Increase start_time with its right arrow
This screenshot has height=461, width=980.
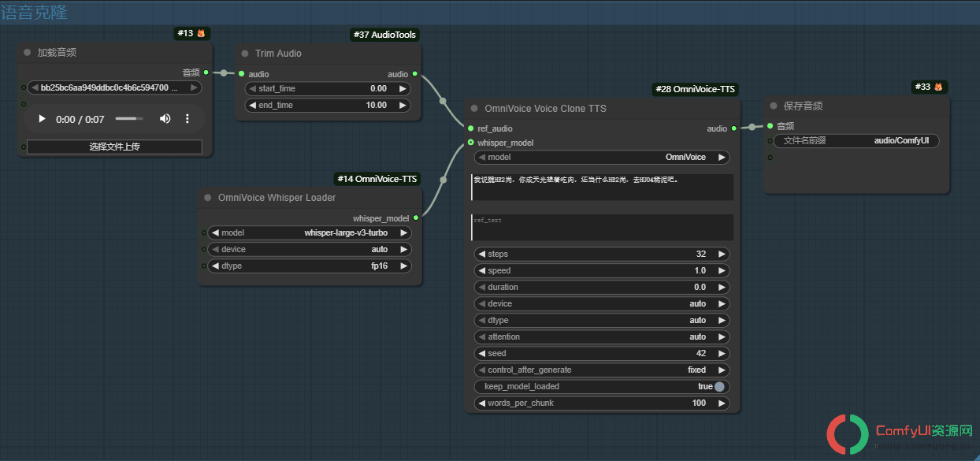pos(403,89)
